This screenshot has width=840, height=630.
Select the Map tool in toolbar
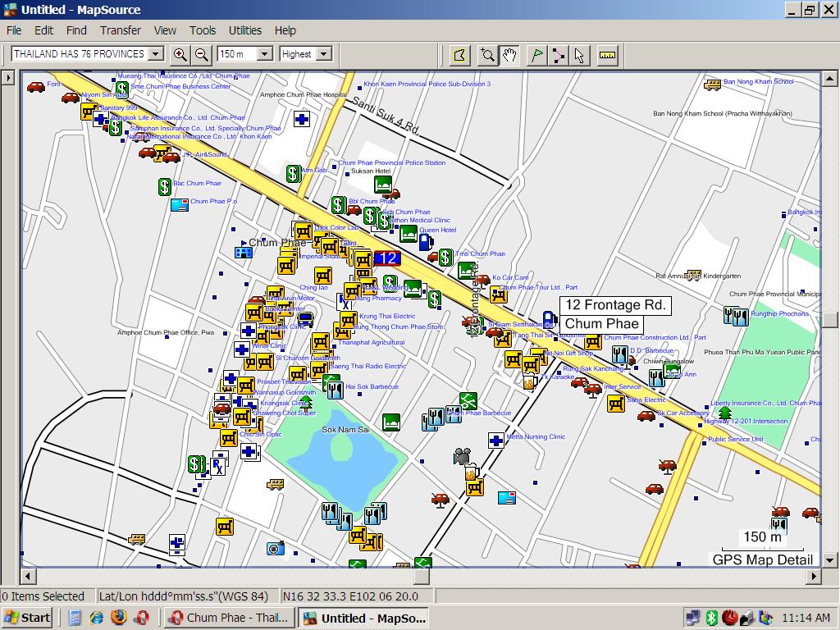[x=459, y=55]
